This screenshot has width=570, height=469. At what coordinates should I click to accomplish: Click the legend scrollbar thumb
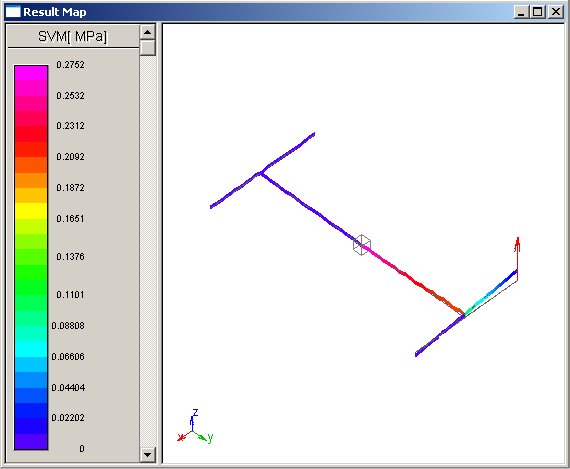click(148, 48)
